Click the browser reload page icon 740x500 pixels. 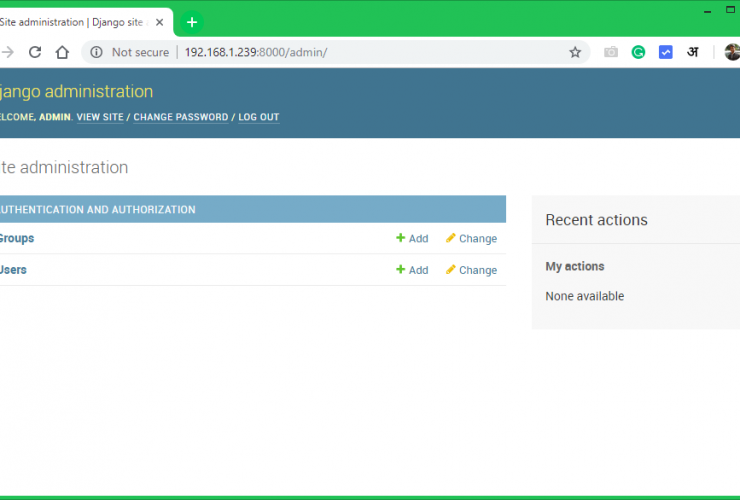[x=35, y=52]
